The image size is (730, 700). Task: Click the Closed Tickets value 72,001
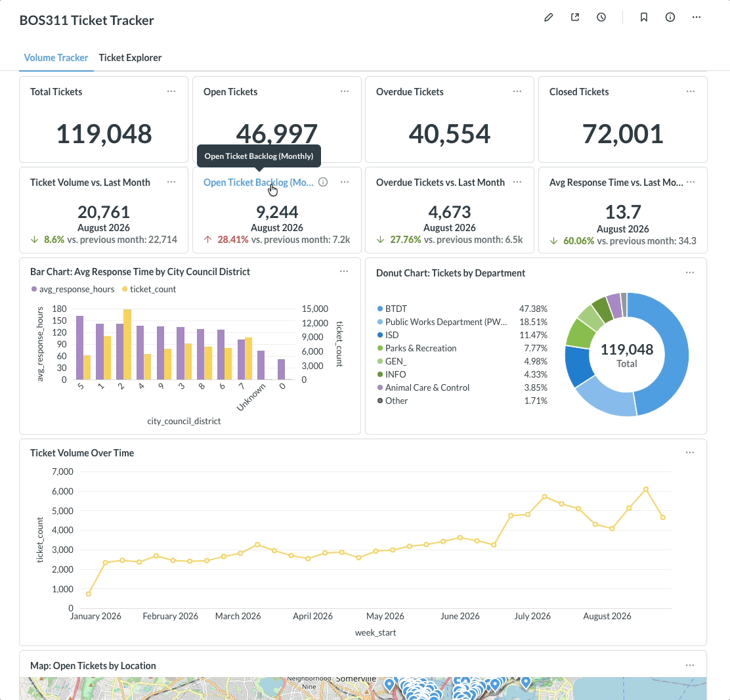623,134
